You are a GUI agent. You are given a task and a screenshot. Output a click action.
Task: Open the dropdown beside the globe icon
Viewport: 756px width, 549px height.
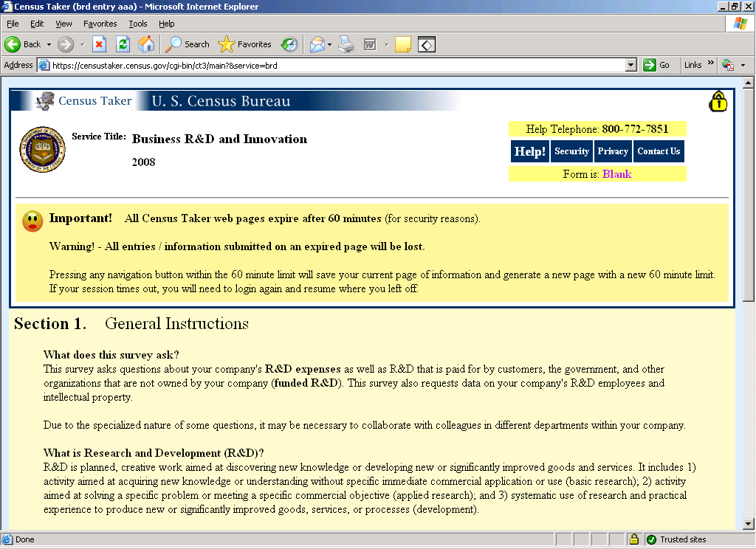click(743, 65)
